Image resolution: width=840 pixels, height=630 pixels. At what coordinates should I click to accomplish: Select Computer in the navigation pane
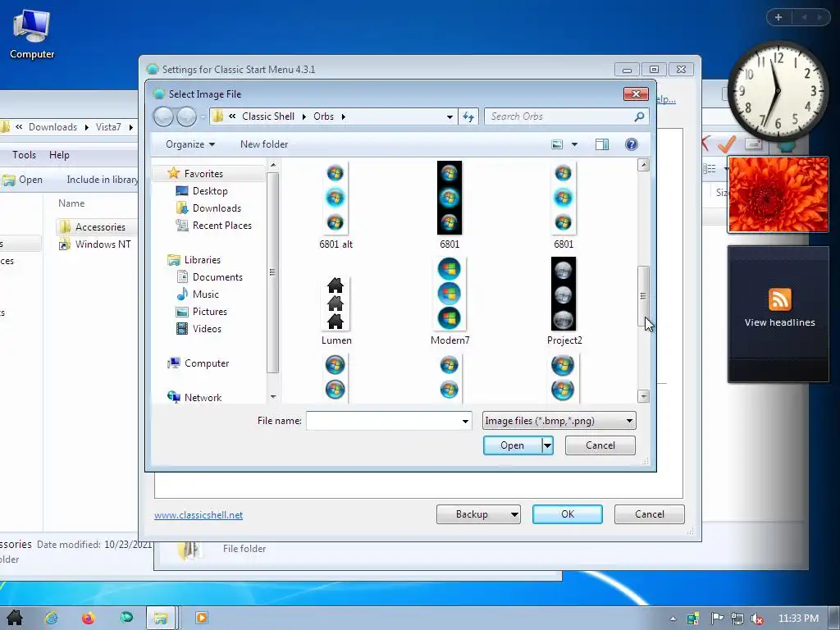point(206,363)
